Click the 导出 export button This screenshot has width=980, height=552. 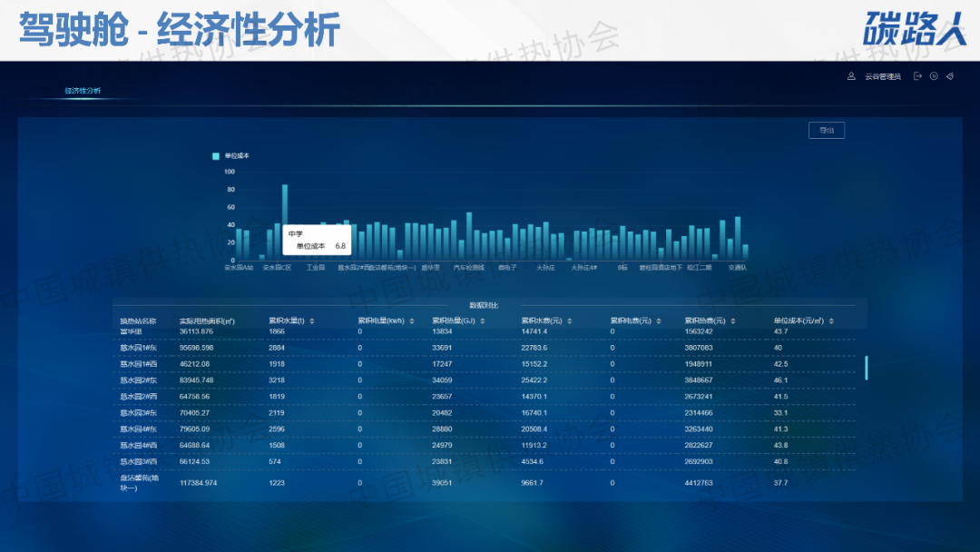pyautogui.click(x=826, y=131)
